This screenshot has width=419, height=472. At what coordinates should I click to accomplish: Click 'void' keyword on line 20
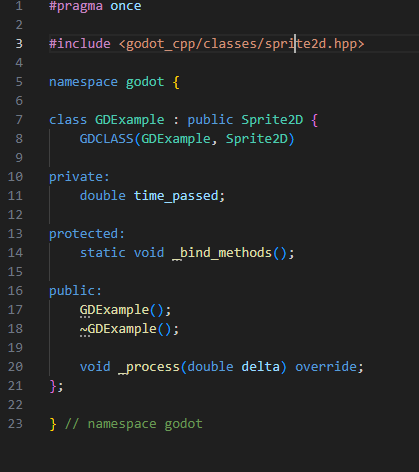coord(95,367)
